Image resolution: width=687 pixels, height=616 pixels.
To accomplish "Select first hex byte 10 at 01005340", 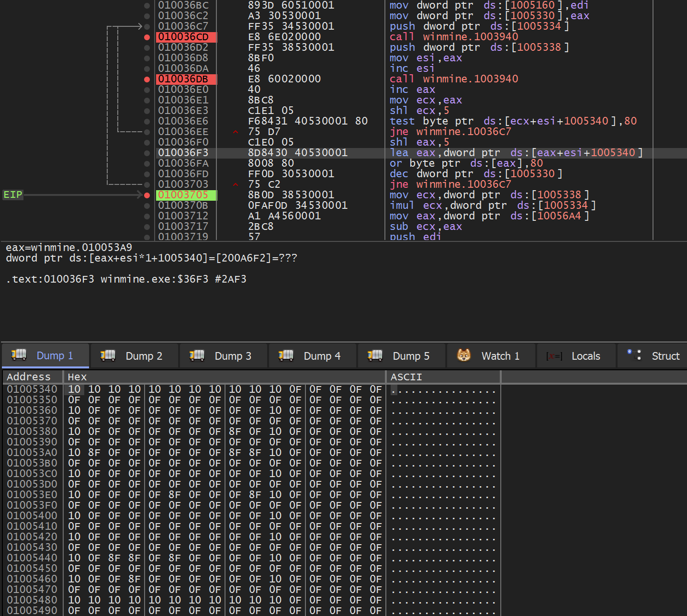I will [74, 389].
